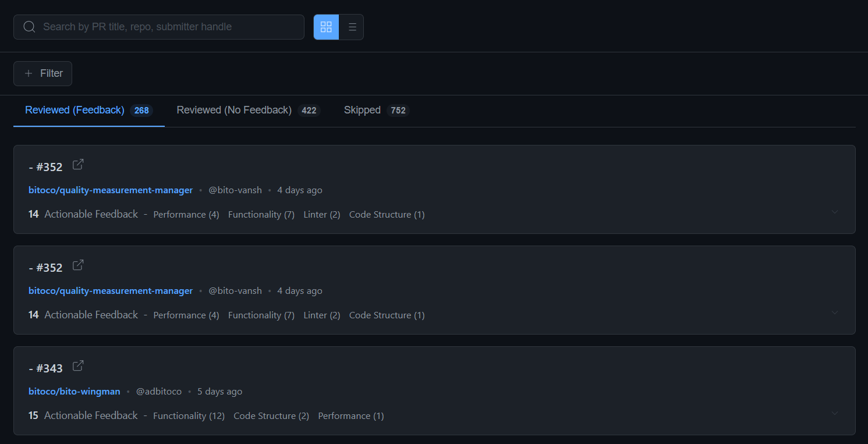This screenshot has width=868, height=444.
Task: Switch to Reviewed (No Feedback) tab
Action: tap(234, 110)
